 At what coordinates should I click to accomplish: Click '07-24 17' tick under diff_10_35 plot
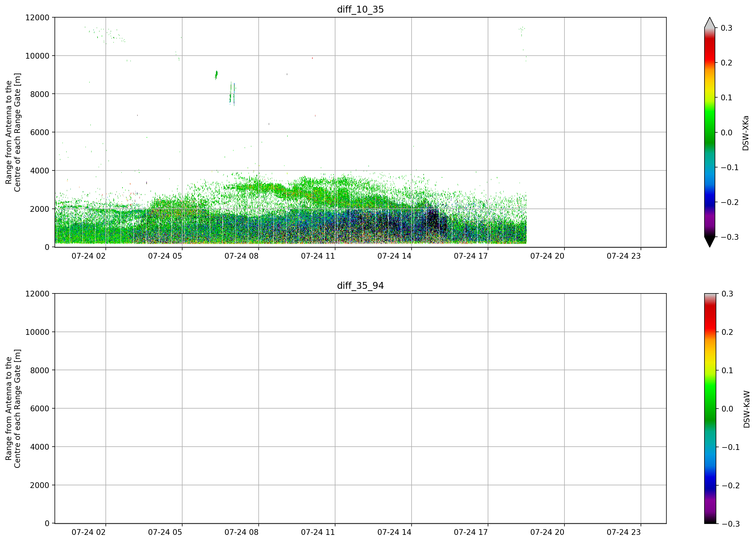click(471, 256)
